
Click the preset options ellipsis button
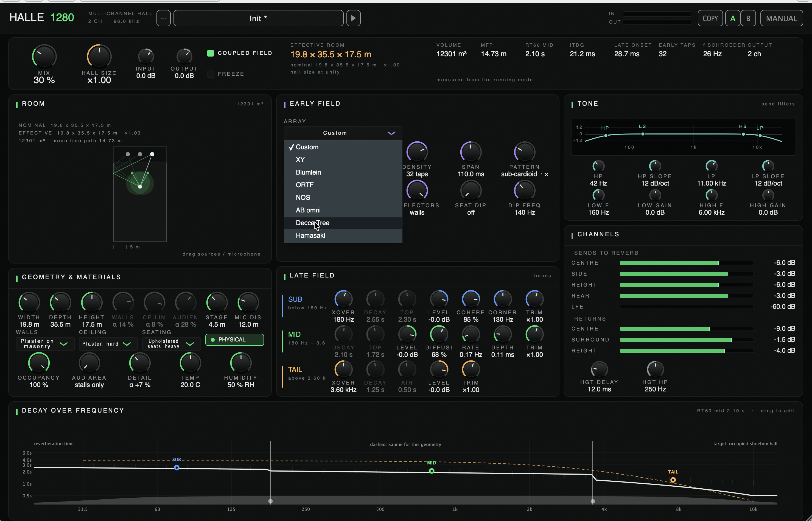click(164, 18)
